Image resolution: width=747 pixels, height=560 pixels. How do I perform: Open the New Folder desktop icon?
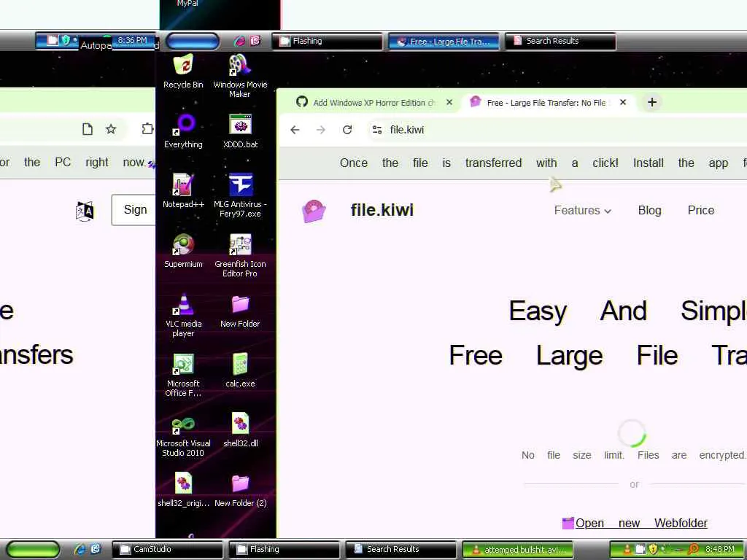240,311
